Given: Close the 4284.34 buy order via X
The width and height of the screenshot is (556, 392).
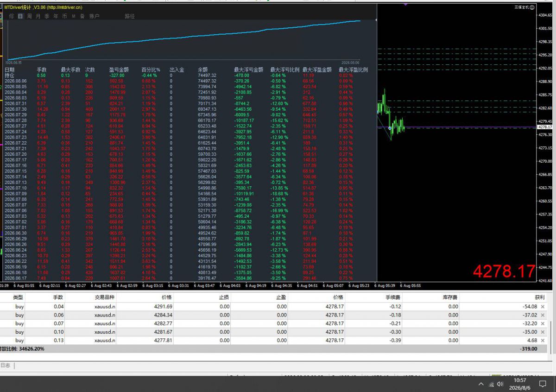Looking at the screenshot, I should coord(543,315).
